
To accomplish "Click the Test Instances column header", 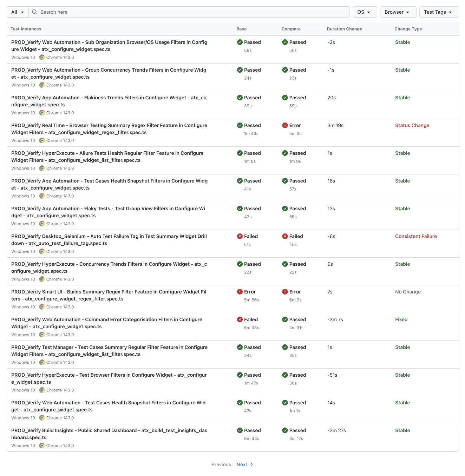I will (x=26, y=29).
